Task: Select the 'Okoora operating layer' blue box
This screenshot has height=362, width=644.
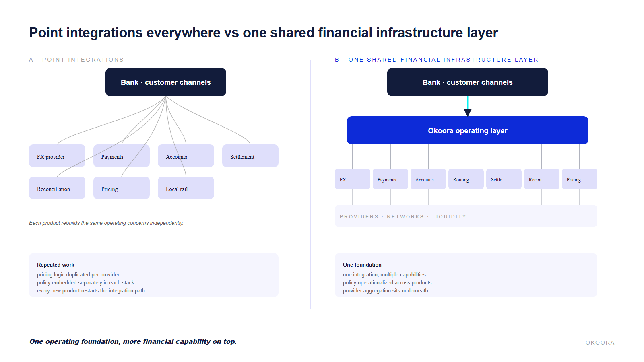Action: coord(468,130)
